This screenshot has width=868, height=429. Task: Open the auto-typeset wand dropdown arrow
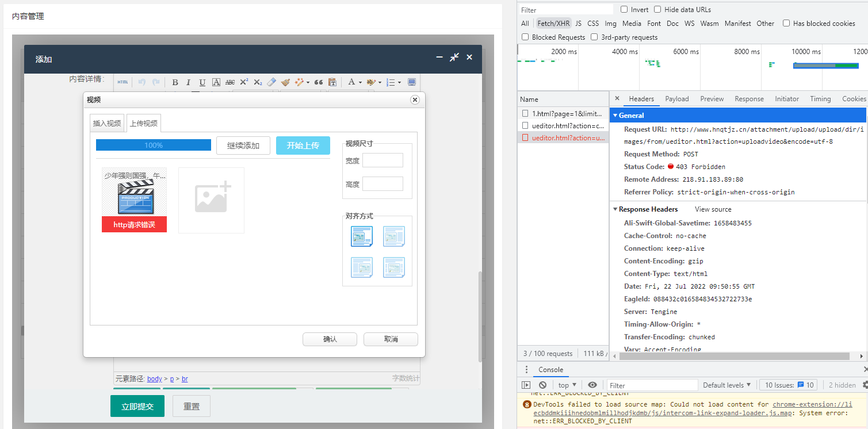click(308, 82)
